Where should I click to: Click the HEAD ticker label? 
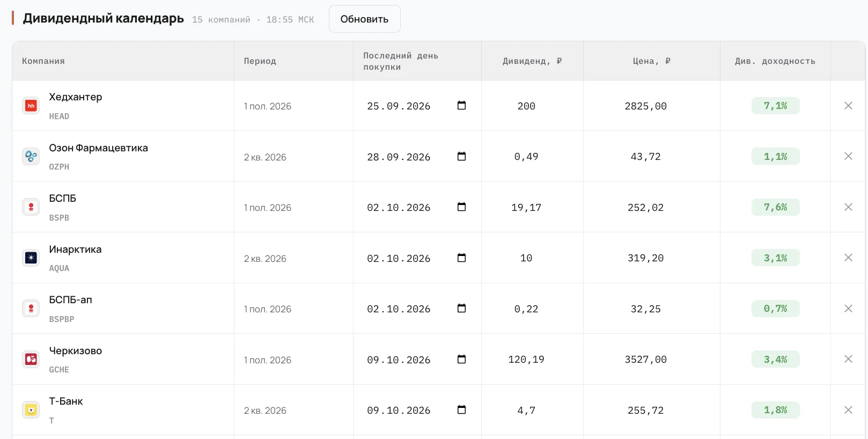point(59,116)
